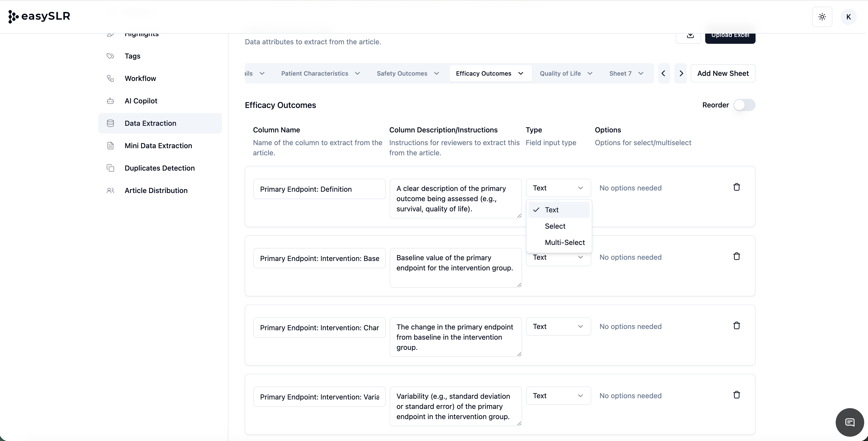Open type dropdown for change-from-baseline row
The width and height of the screenshot is (868, 441).
[x=558, y=326]
